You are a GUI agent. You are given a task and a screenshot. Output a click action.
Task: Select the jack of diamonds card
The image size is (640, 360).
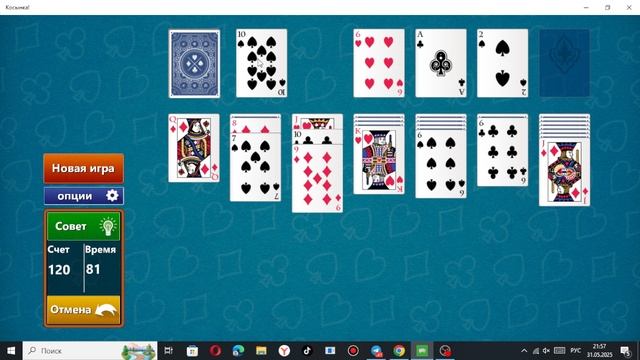[x=564, y=172]
